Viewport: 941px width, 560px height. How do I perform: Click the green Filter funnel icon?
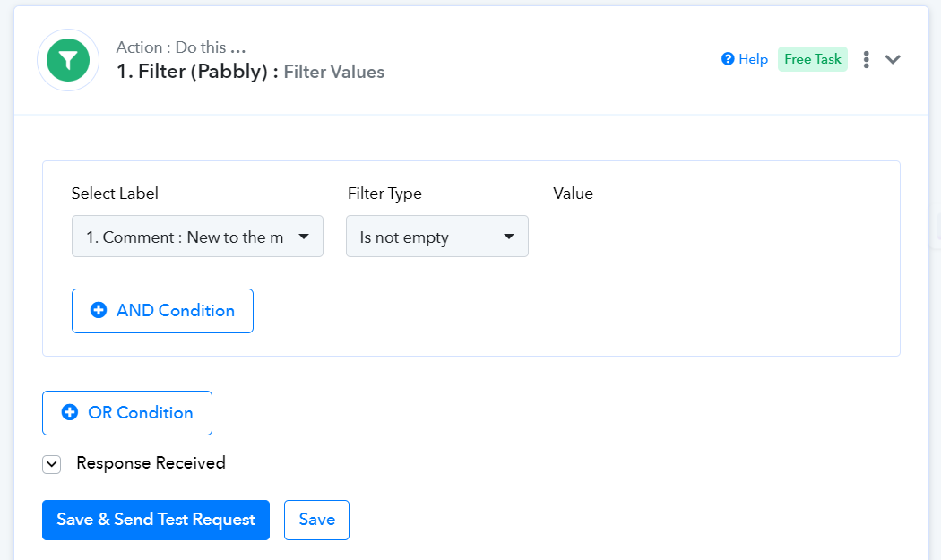point(68,60)
